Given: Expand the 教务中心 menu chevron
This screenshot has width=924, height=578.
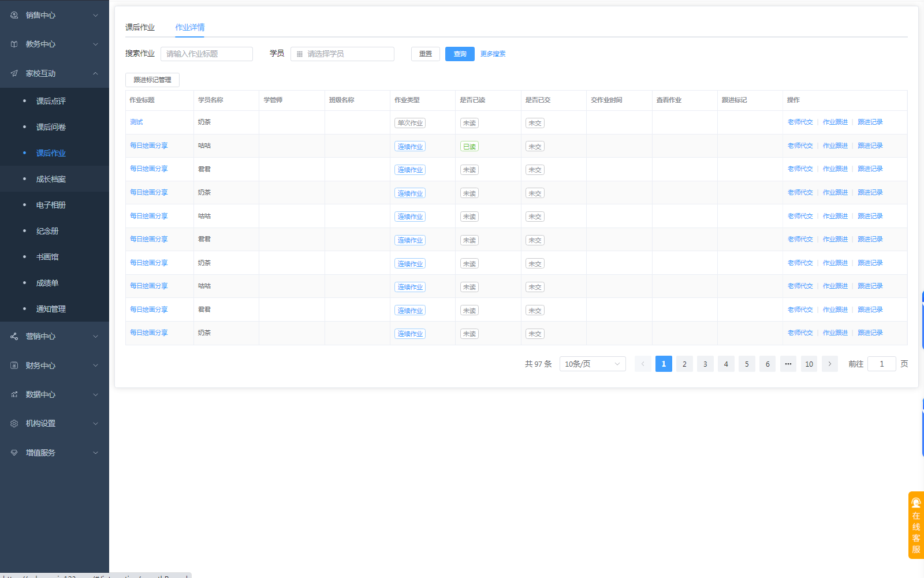Looking at the screenshot, I should [x=96, y=44].
